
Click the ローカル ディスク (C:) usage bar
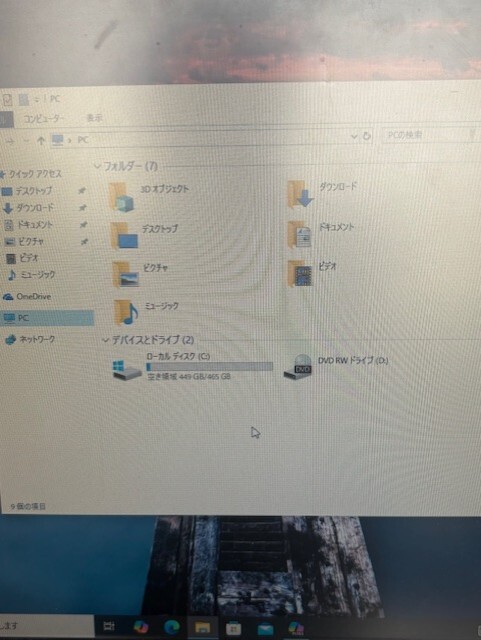click(209, 367)
